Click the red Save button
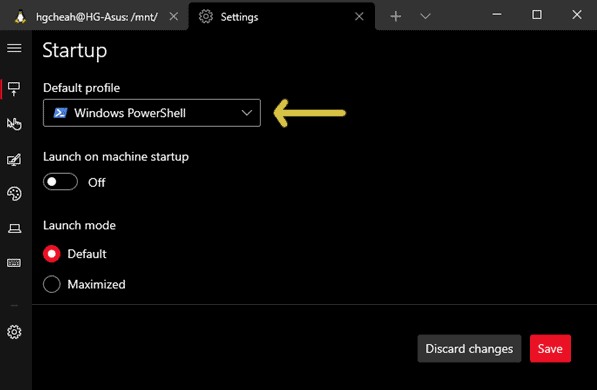597x390 pixels. point(550,348)
